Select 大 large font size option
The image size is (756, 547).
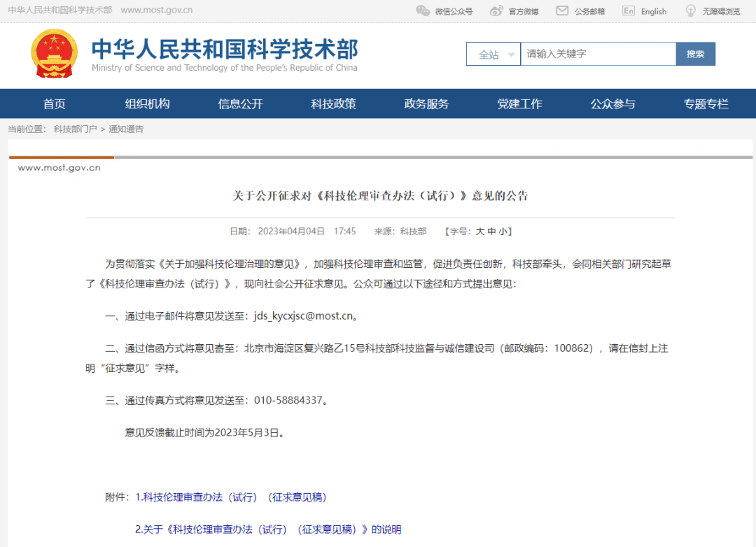[x=482, y=231]
